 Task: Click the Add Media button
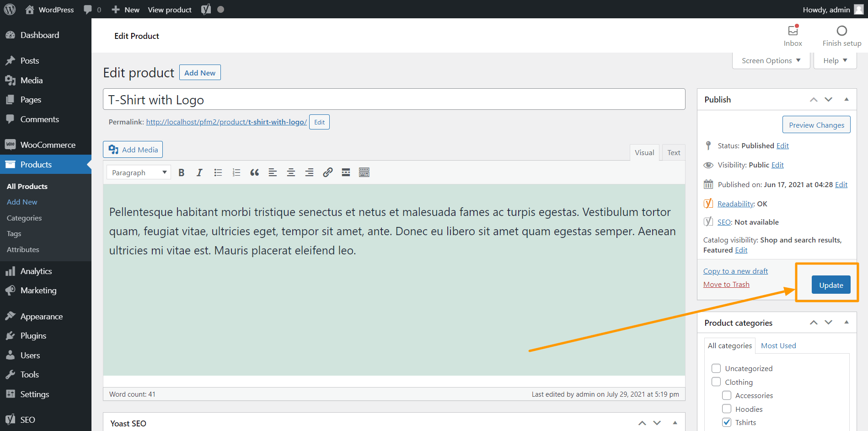click(x=133, y=150)
